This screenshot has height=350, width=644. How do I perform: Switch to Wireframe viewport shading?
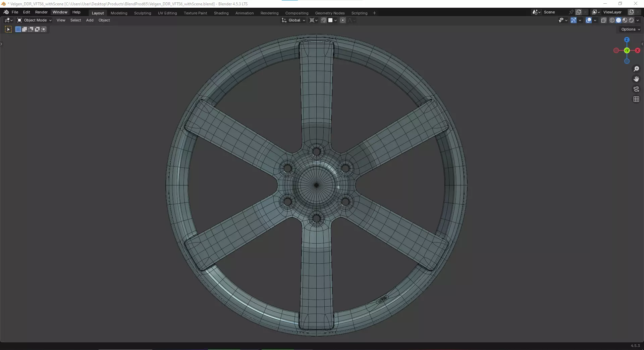(612, 20)
